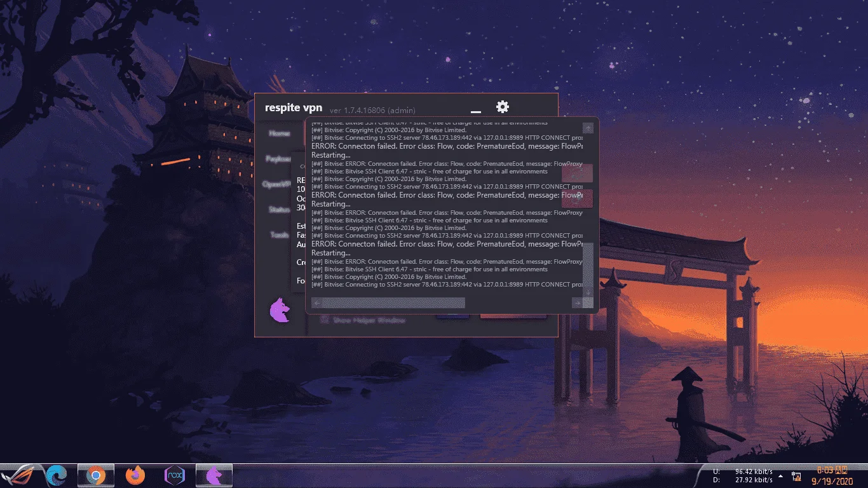The width and height of the screenshot is (868, 488).
Task: Click the version text "ver 1.7.4.16806 (admin)"
Action: [x=372, y=111]
